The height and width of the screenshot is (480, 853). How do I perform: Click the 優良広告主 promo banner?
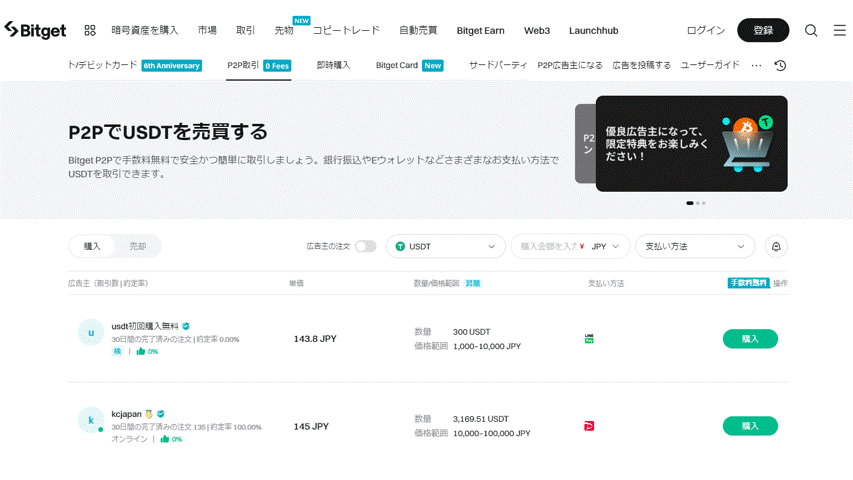click(691, 144)
